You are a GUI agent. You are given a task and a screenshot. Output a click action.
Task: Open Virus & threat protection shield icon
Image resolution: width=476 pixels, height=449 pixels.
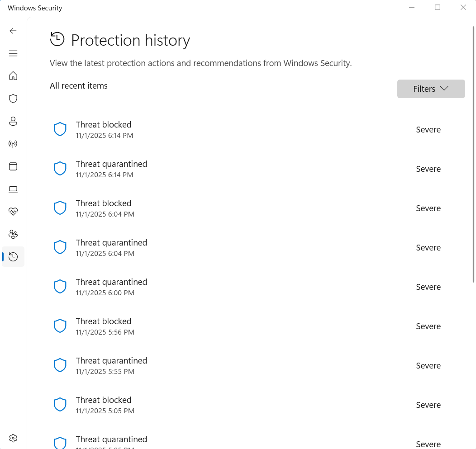13,99
